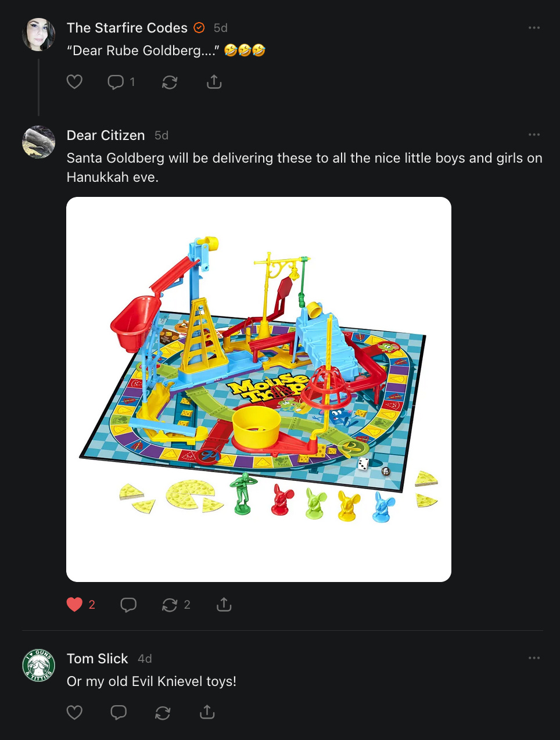This screenshot has height=740, width=560.
Task: Reply to Tom Slick's comment
Action: click(x=119, y=712)
